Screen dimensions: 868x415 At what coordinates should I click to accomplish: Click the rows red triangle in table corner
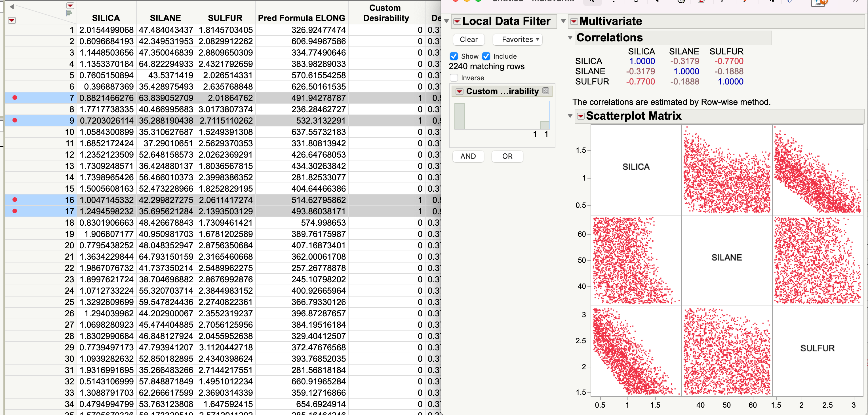(x=12, y=20)
